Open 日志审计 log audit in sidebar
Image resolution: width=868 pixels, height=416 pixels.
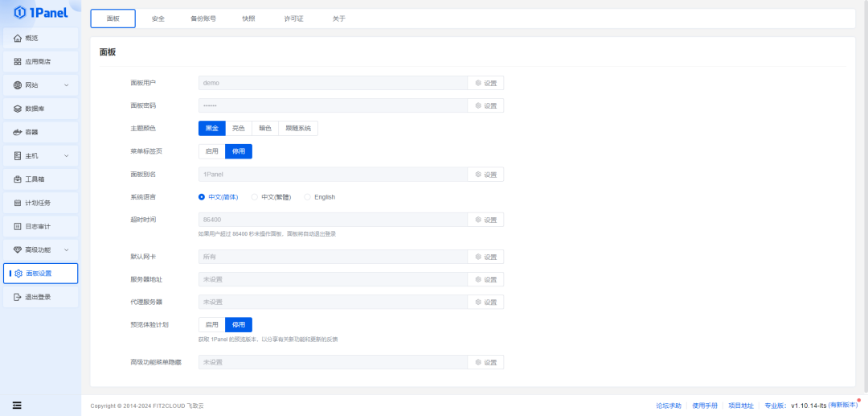point(40,227)
